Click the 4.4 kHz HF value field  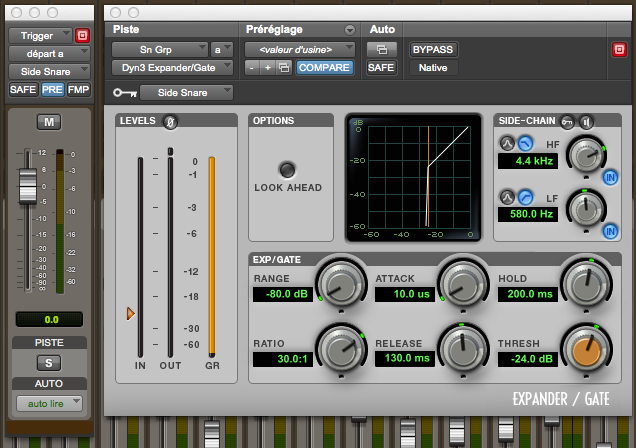click(528, 161)
